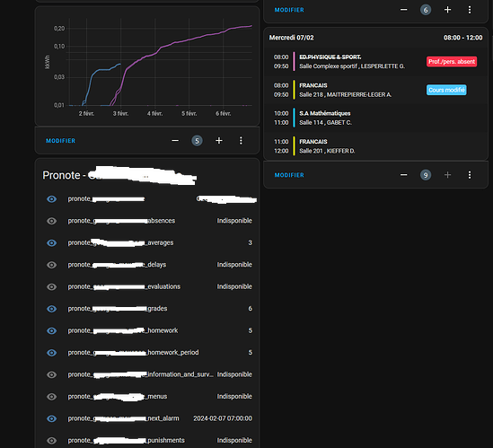The image size is (493, 448).
Task: Click MODIFIER under the energy graph card
Action: pos(60,141)
